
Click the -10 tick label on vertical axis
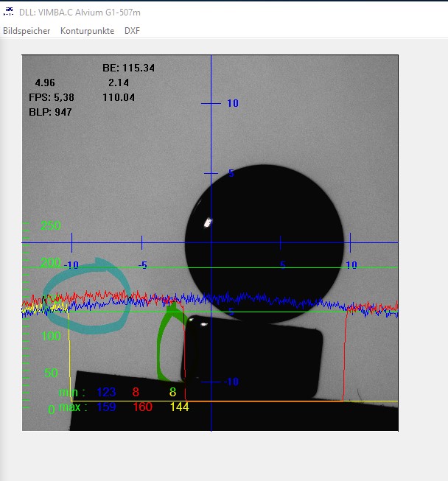[x=230, y=382]
